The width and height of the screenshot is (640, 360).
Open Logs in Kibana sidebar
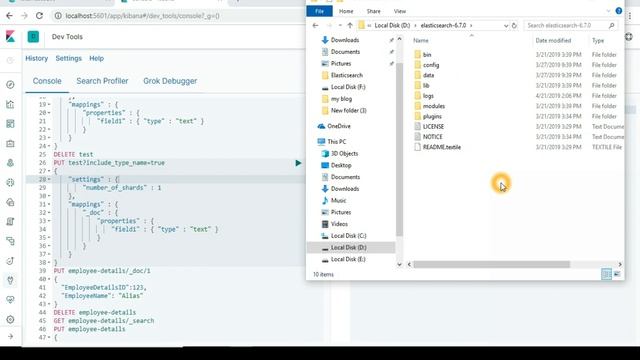tap(10, 222)
